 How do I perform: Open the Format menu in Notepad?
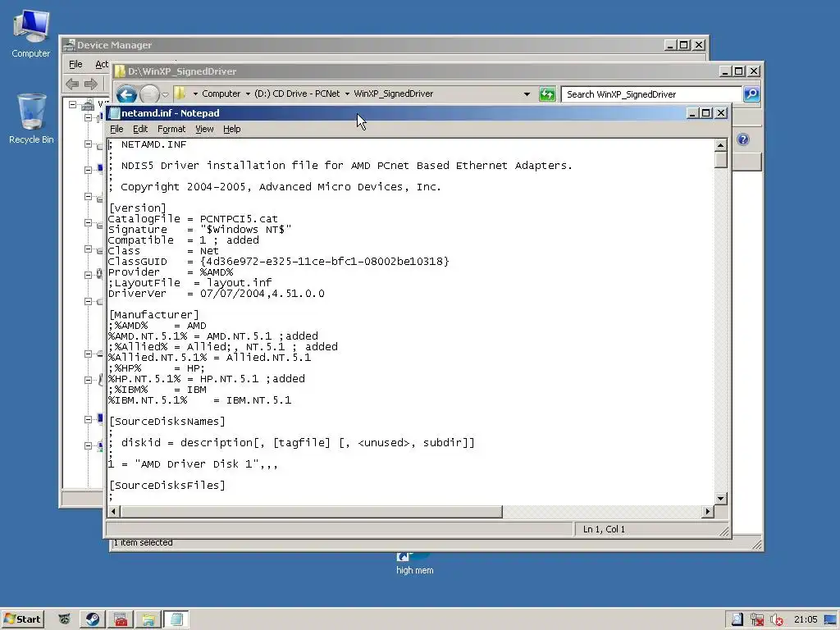(x=171, y=129)
